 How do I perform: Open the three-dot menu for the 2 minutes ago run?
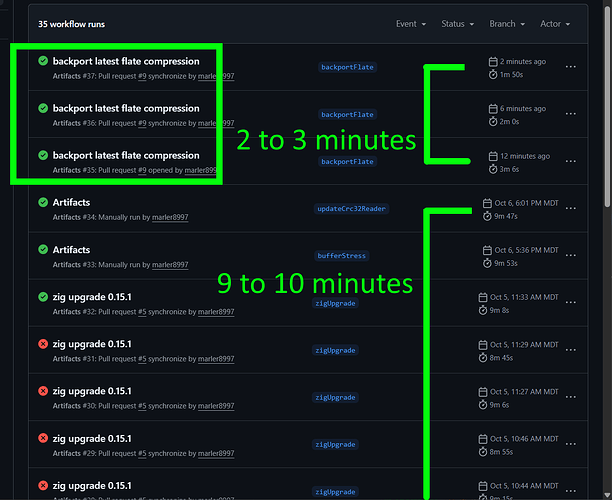(571, 67)
